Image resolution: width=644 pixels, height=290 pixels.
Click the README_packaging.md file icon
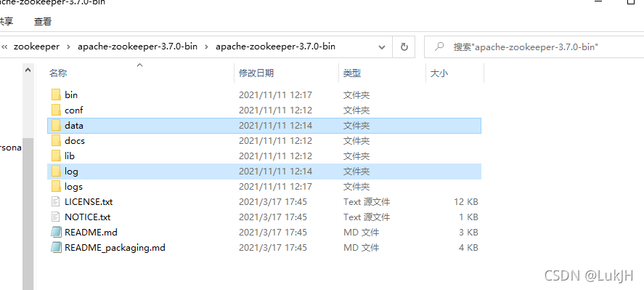click(56, 247)
